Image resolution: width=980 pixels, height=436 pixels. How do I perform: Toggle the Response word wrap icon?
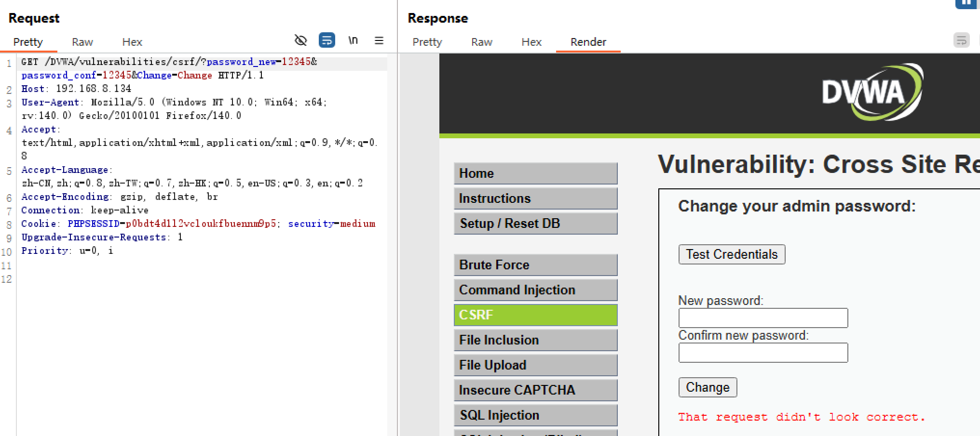tap(962, 40)
